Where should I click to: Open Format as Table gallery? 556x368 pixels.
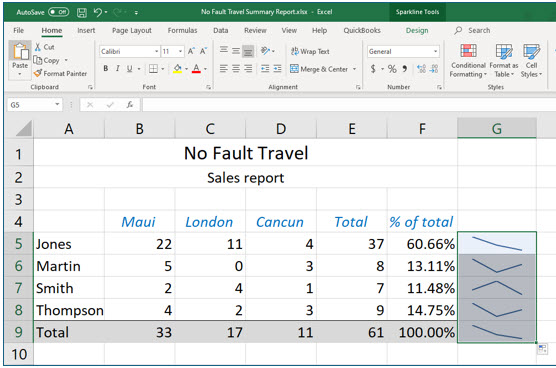pyautogui.click(x=504, y=60)
